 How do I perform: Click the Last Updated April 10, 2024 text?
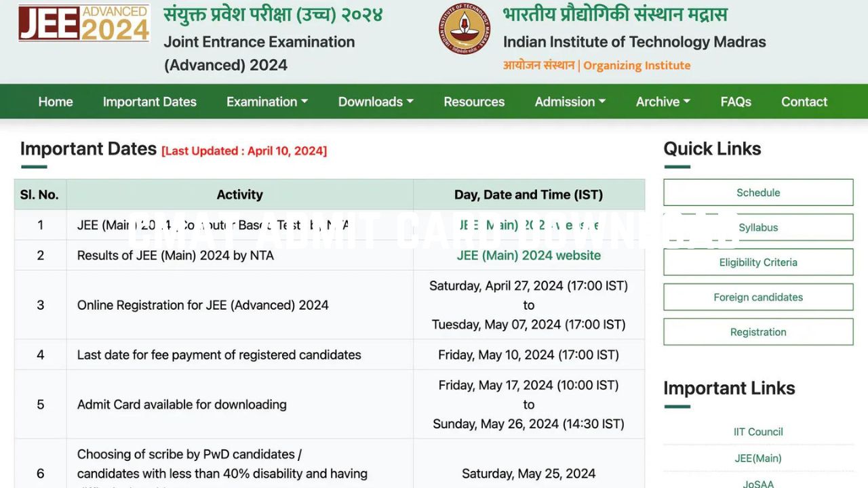click(x=244, y=150)
